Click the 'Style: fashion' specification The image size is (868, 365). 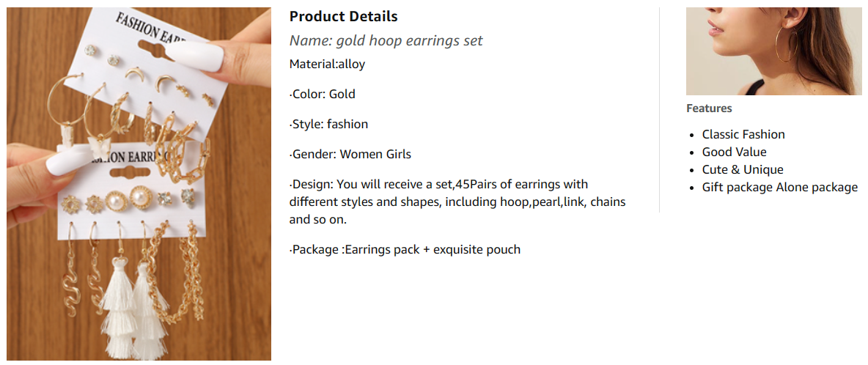click(x=329, y=124)
